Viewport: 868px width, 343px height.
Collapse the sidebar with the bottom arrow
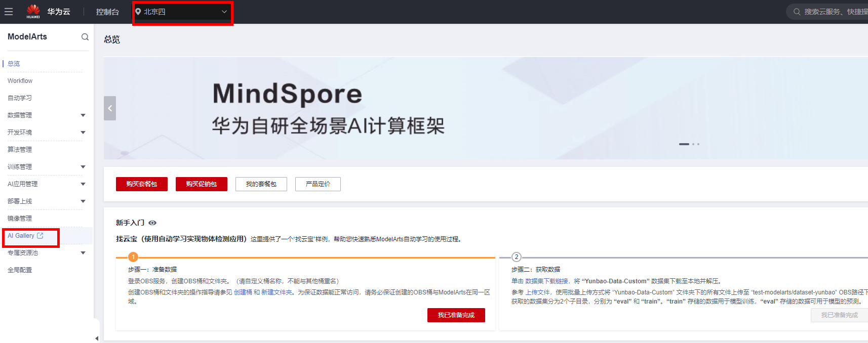[x=97, y=338]
